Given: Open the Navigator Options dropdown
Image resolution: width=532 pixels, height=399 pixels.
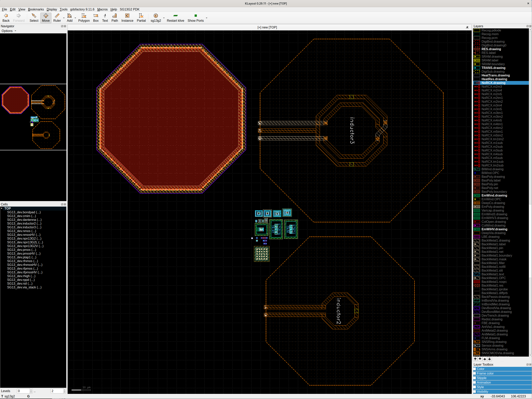Looking at the screenshot, I should pos(9,31).
